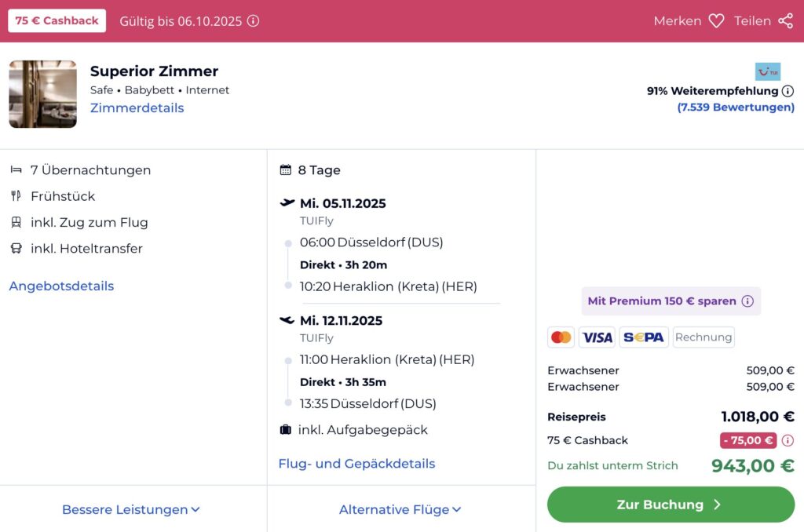Click the share icon next to Teilen

785,21
